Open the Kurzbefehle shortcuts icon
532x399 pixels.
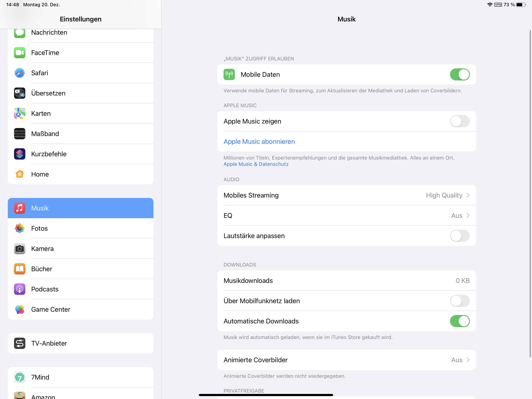pyautogui.click(x=19, y=154)
